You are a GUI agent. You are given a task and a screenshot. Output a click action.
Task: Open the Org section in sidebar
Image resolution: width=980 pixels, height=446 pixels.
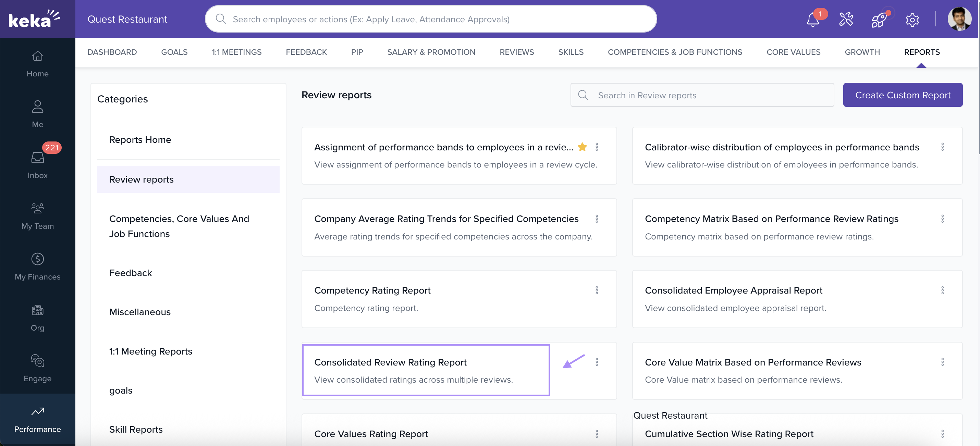tap(37, 318)
